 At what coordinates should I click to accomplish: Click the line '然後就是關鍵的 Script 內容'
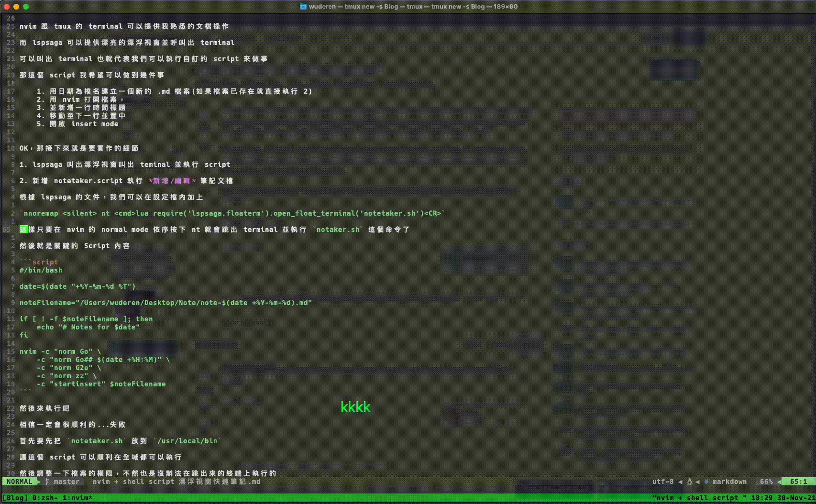click(75, 246)
